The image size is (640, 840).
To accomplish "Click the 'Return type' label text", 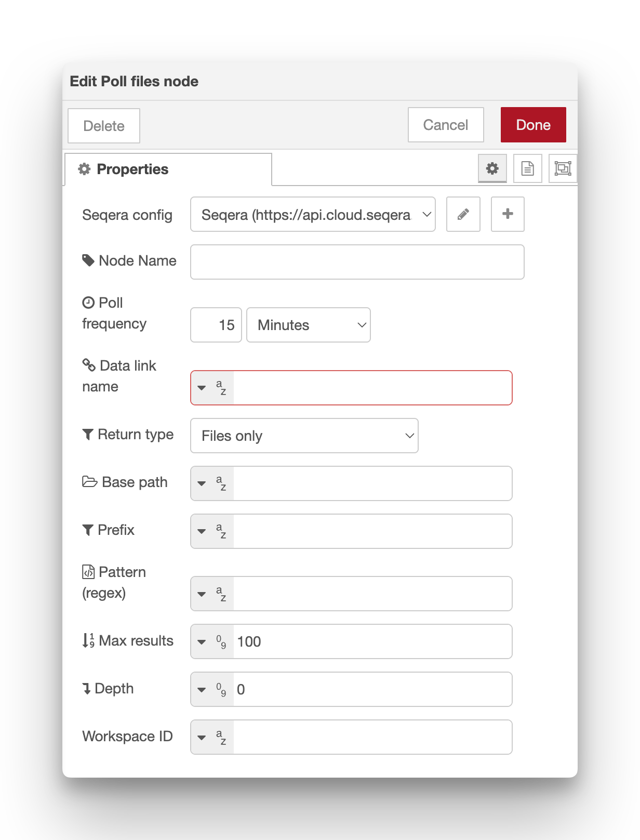I will (x=136, y=435).
